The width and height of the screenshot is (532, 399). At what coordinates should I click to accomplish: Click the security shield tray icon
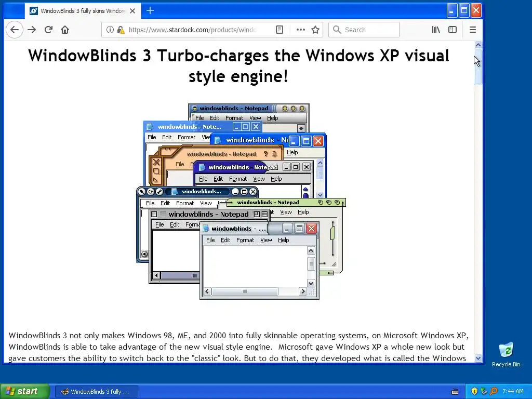[474, 392]
